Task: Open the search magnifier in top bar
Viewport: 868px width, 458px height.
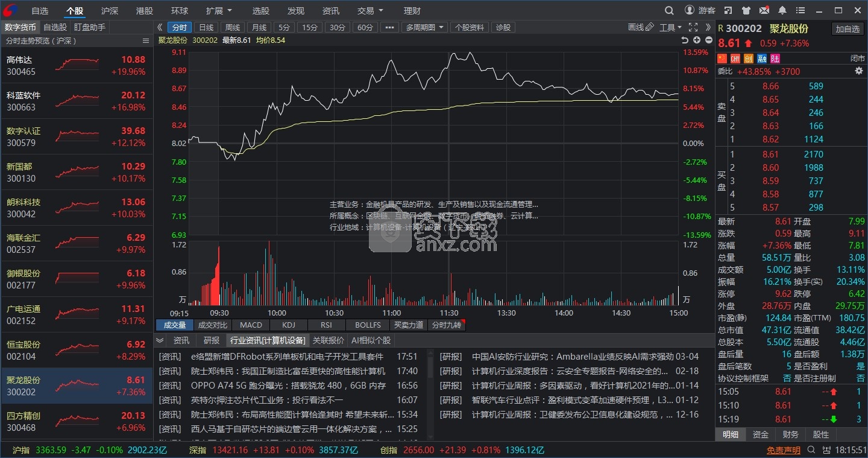Action: (x=669, y=10)
